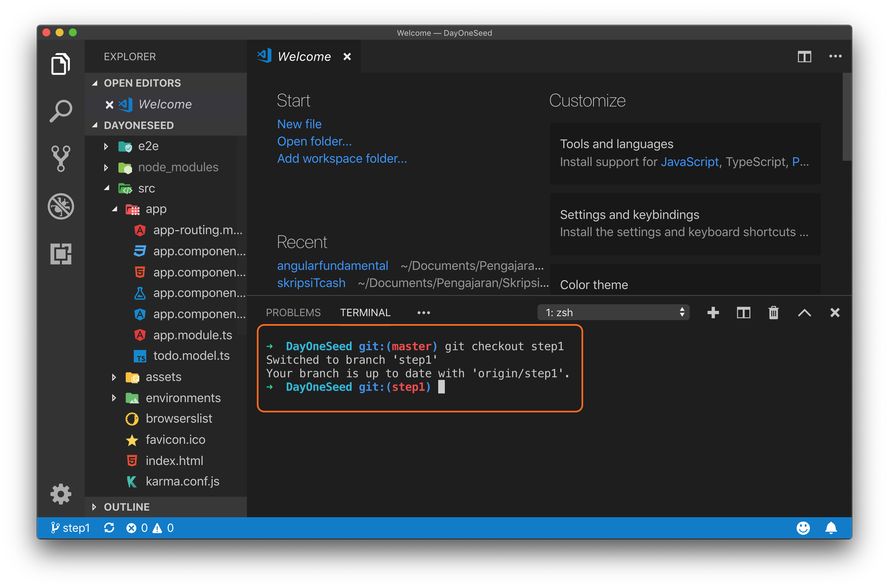Click the Open folder... link
889x588 pixels.
point(314,141)
